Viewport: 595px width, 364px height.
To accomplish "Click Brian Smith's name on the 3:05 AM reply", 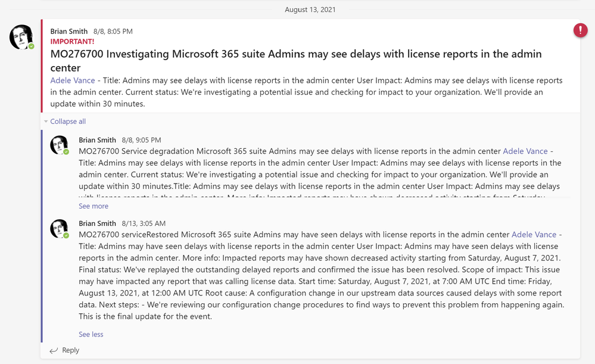I will coord(97,223).
